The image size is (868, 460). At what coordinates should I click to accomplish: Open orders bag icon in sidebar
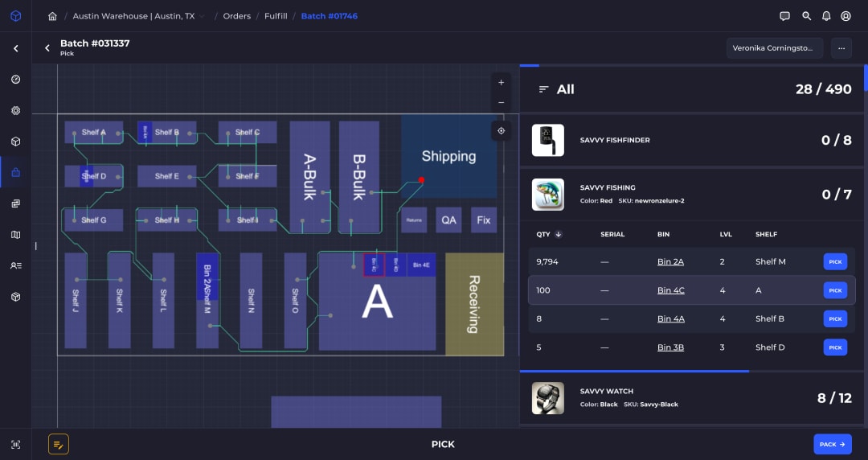click(x=15, y=172)
